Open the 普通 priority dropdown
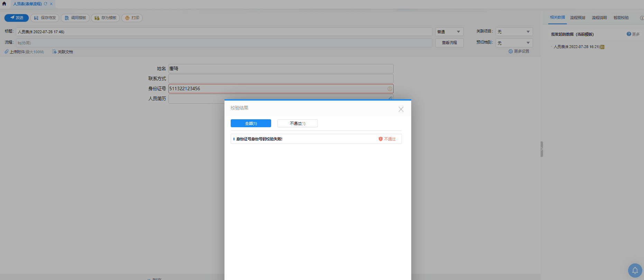644x280 pixels. pos(449,32)
